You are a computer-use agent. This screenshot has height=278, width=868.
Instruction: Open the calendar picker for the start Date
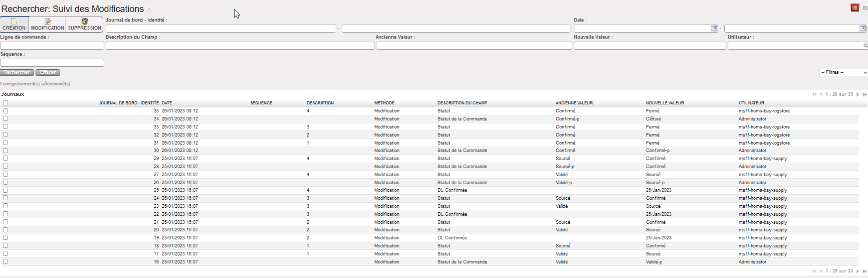click(714, 29)
